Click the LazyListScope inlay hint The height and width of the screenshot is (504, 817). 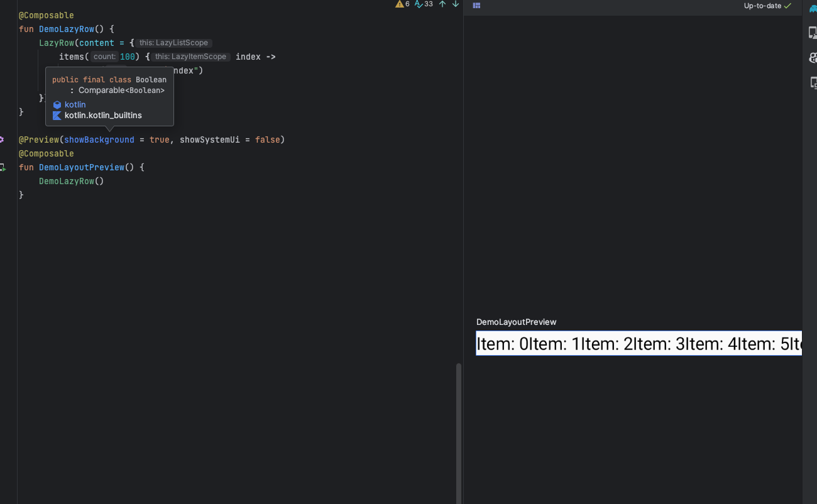(173, 43)
